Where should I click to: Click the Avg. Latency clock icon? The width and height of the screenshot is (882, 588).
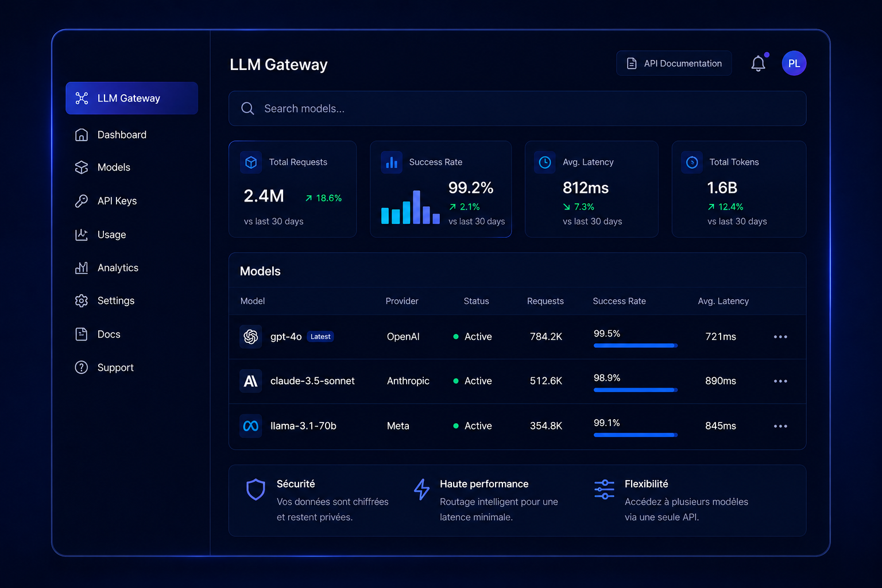pos(545,163)
